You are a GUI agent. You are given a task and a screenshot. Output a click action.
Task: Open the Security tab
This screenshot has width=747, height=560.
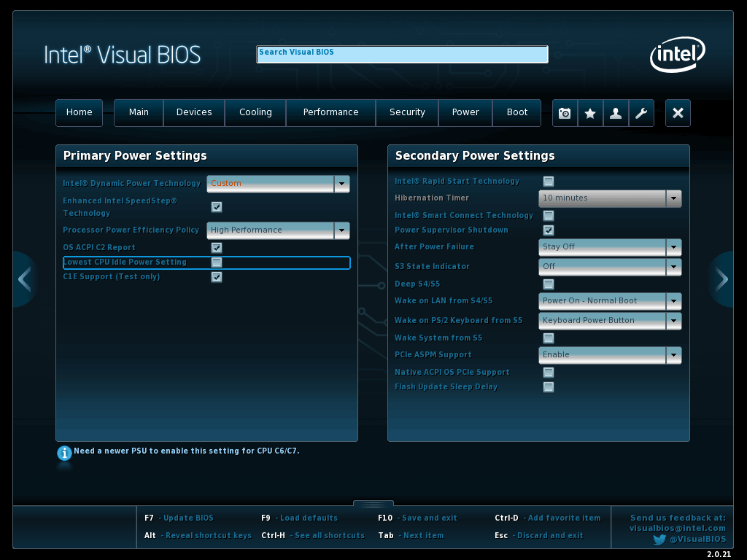click(x=407, y=112)
